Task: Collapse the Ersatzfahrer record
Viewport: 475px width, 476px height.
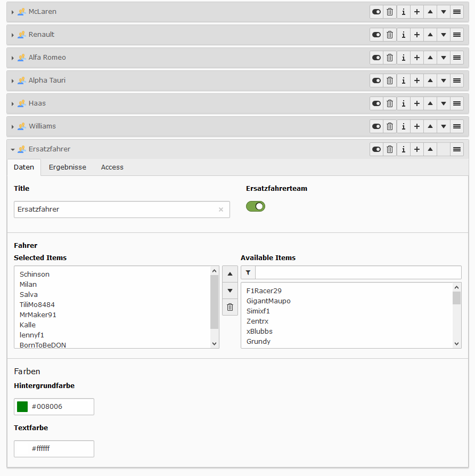Action: 13,150
